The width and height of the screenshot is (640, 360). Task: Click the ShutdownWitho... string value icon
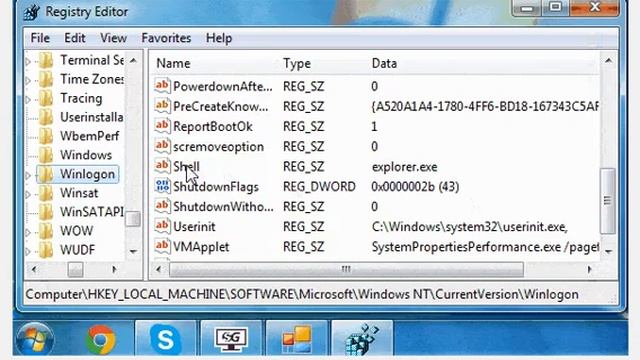(162, 206)
